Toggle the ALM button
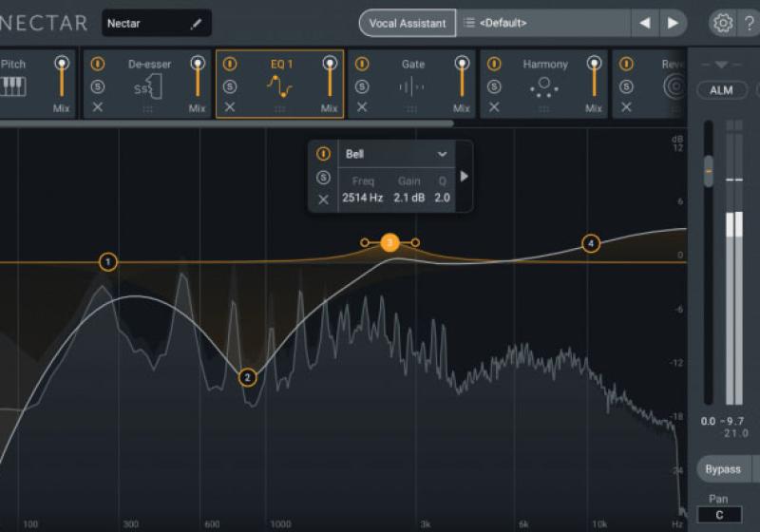The height and width of the screenshot is (532, 760). click(x=721, y=90)
